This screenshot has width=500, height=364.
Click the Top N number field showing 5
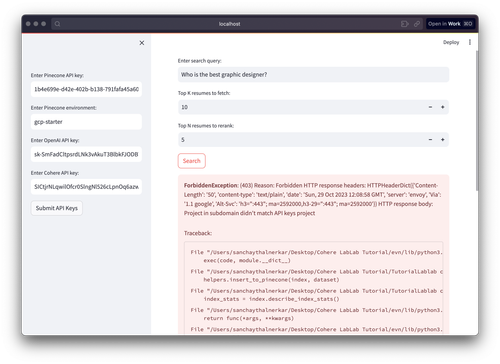pos(300,140)
